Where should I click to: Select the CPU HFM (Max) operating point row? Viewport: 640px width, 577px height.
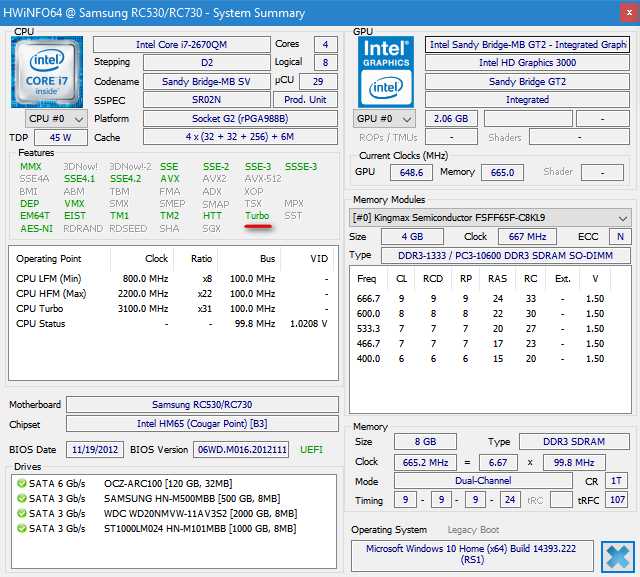click(172, 294)
